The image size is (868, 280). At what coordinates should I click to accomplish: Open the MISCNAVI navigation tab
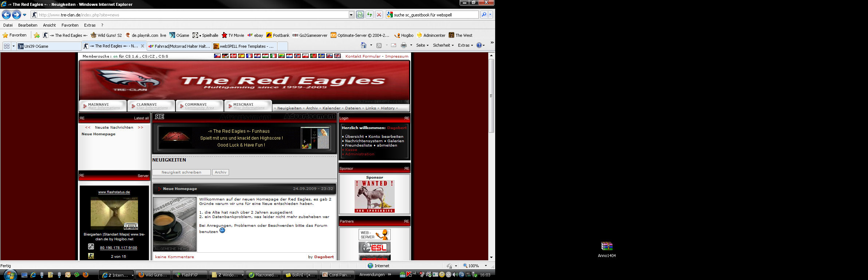[248, 106]
